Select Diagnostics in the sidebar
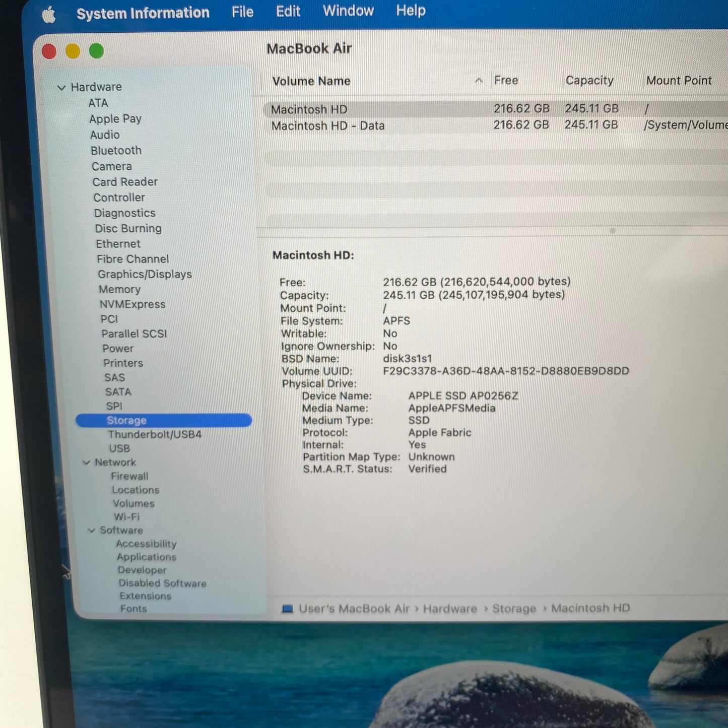 (125, 213)
